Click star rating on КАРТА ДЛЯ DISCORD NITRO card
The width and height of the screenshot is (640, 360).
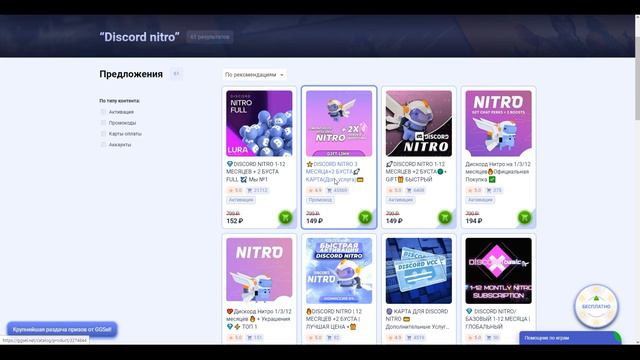394,338
